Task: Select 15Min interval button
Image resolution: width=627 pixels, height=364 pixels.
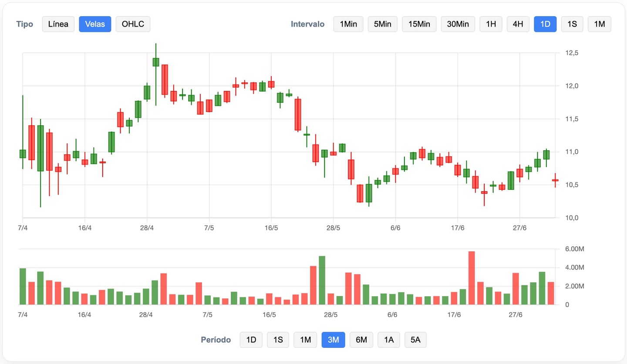Action: [419, 24]
